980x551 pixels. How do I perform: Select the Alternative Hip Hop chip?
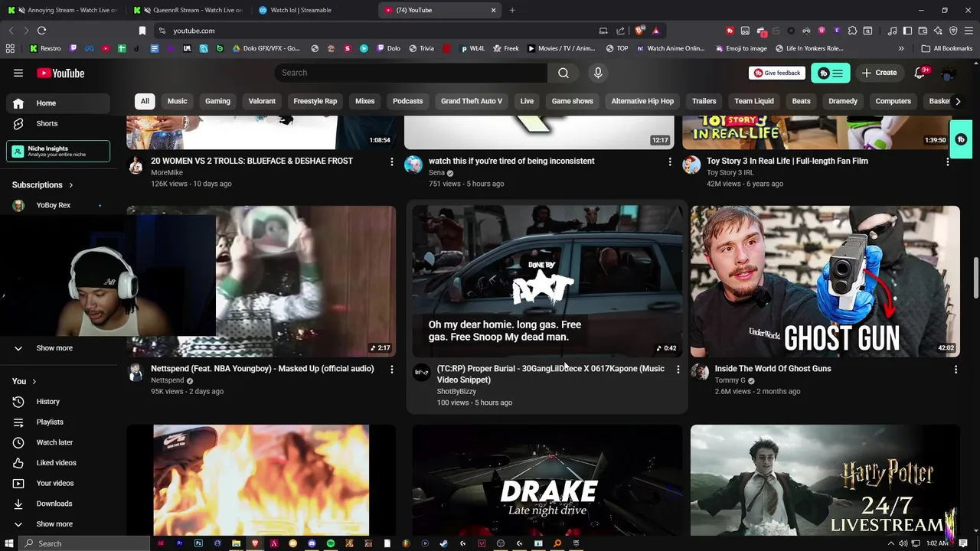[x=642, y=101]
